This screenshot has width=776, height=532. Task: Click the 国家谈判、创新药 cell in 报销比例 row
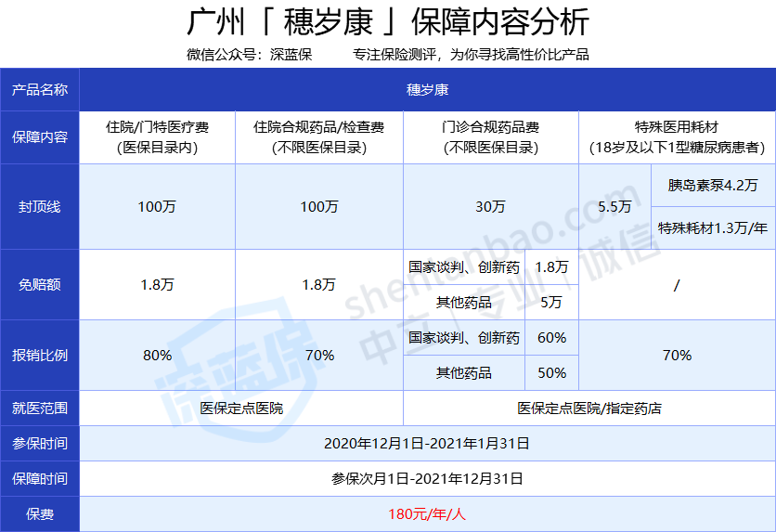pos(464,338)
